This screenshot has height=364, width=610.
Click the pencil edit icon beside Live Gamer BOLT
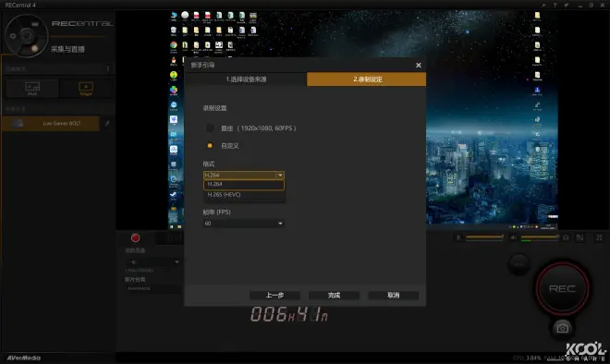(107, 123)
